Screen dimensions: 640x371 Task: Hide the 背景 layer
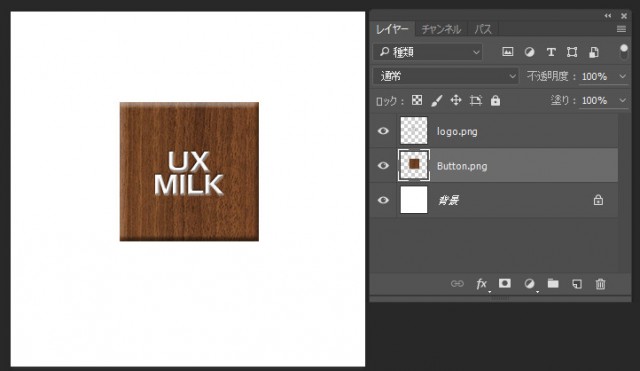tap(383, 200)
